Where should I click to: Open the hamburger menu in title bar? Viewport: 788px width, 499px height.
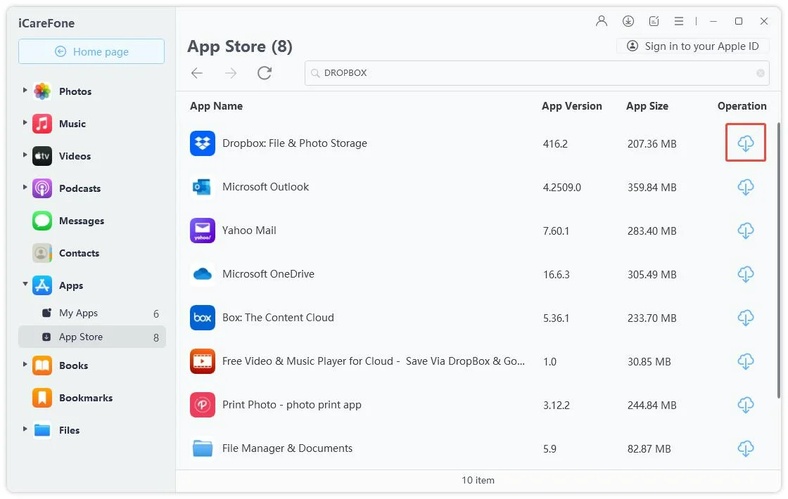click(x=678, y=21)
